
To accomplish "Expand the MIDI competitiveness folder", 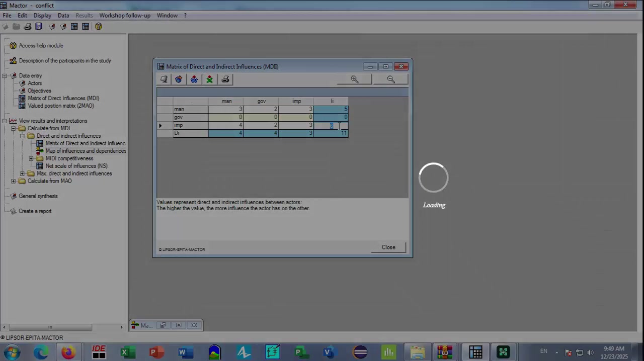I will tap(31, 158).
